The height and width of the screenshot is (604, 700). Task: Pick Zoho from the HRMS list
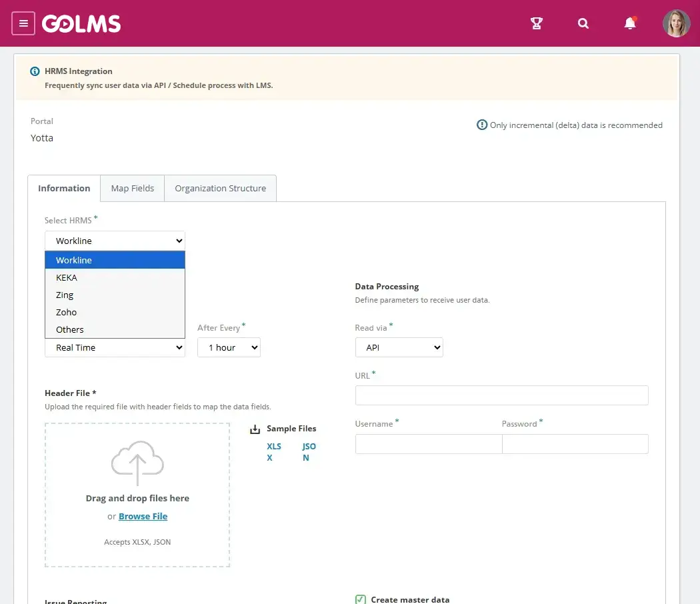[115, 312]
